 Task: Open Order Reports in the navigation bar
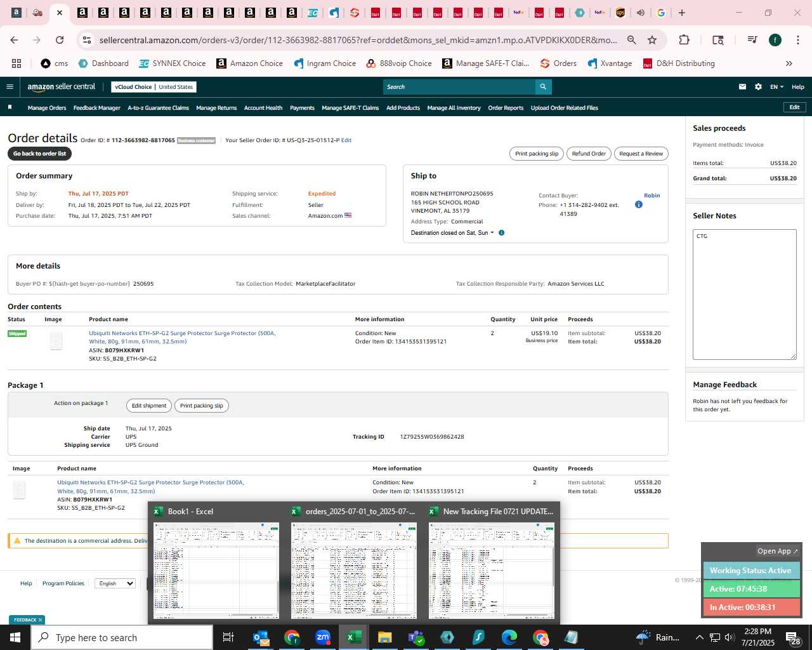tap(506, 108)
